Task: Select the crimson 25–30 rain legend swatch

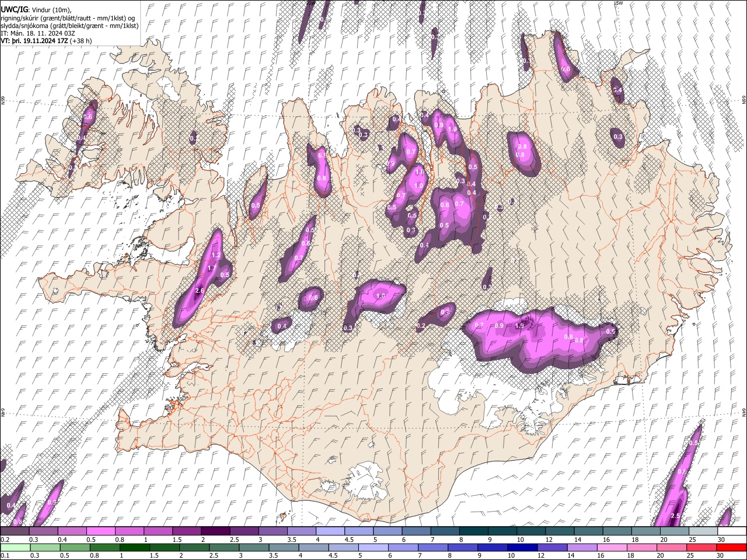Action: tap(701, 548)
